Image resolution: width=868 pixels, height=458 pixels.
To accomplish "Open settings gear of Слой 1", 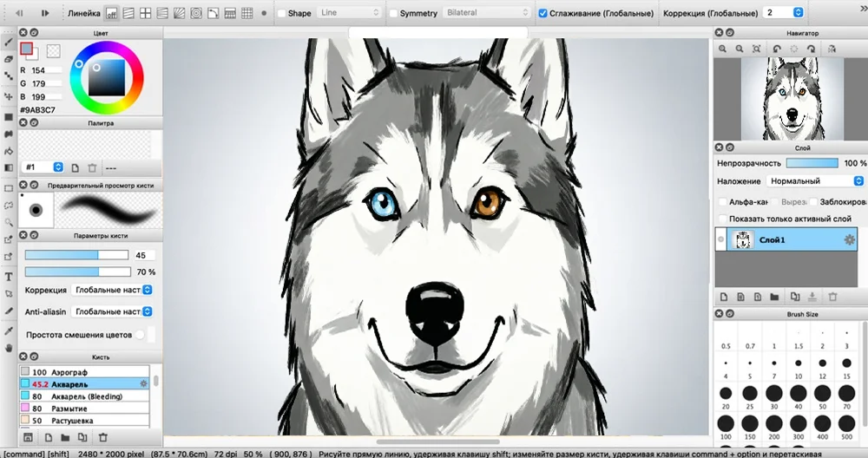I will (x=849, y=239).
